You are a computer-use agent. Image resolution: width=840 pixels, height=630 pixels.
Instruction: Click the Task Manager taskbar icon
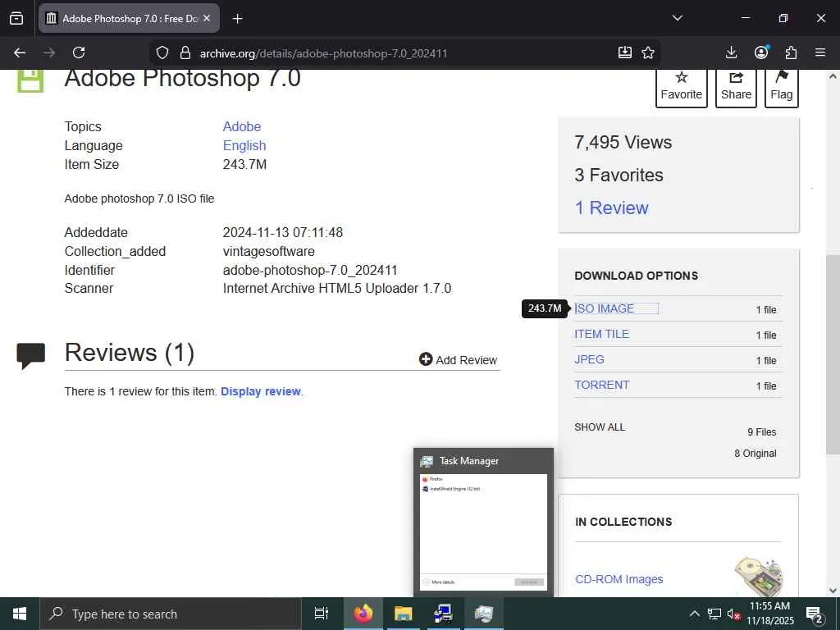[484, 614]
